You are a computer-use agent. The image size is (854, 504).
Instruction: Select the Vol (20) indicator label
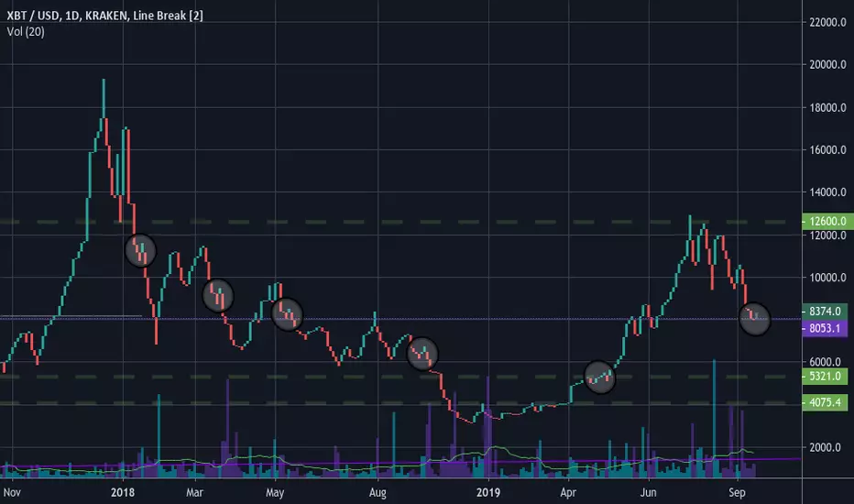(26, 31)
